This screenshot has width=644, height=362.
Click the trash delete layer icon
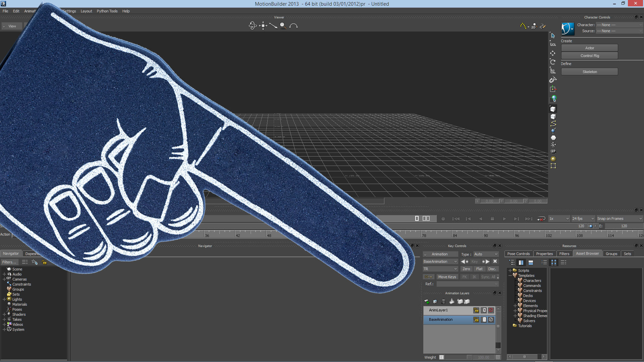[443, 302]
